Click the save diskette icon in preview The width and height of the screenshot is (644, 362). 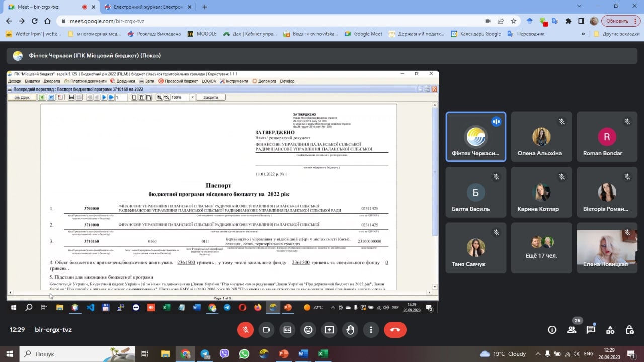click(71, 97)
